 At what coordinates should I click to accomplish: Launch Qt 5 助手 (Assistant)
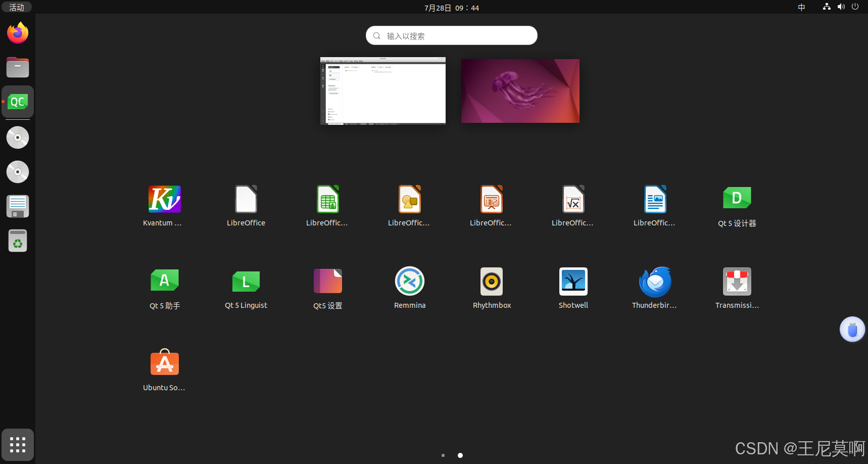[164, 281]
